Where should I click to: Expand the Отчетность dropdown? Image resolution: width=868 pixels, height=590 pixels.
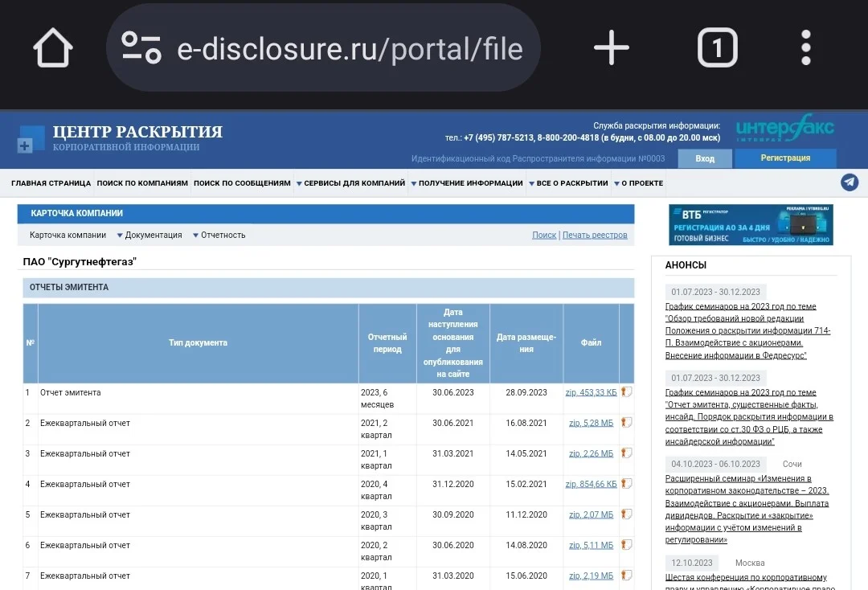click(x=219, y=236)
